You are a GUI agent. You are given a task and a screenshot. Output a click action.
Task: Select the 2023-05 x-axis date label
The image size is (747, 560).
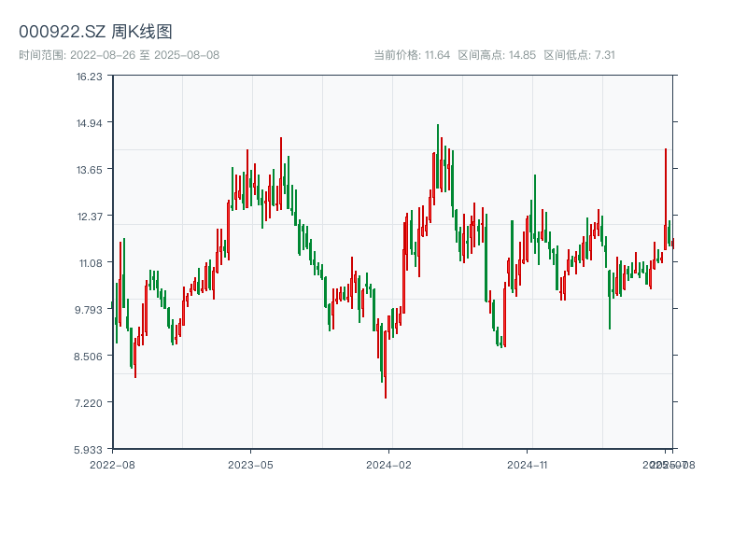(250, 464)
